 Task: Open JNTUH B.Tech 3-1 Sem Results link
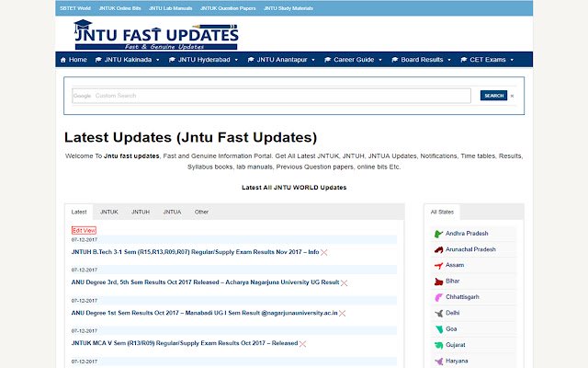click(195, 252)
